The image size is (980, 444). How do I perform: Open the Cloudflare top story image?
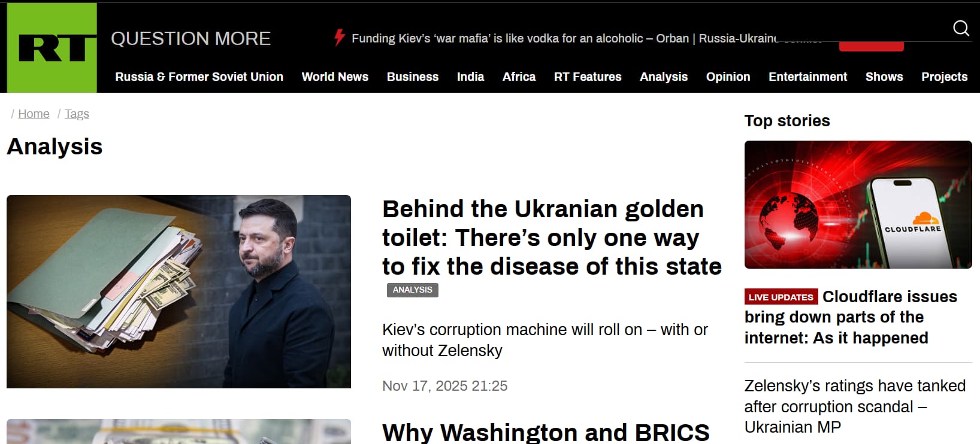point(858,205)
